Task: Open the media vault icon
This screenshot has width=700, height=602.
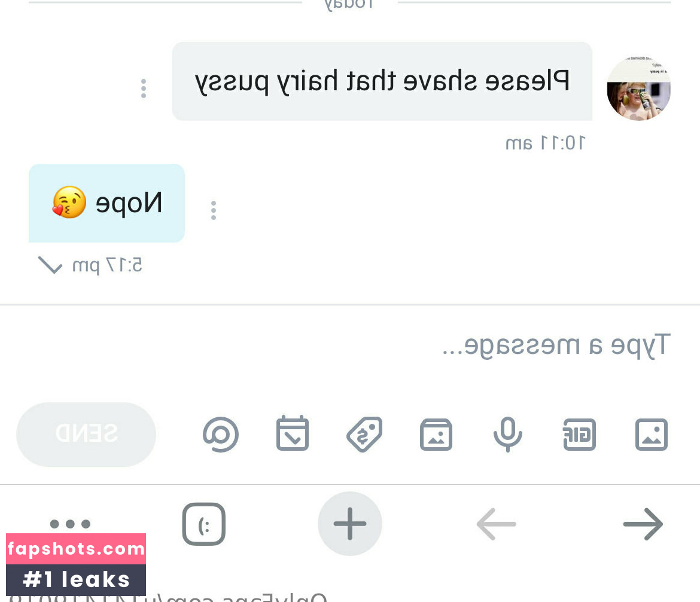Action: (436, 435)
